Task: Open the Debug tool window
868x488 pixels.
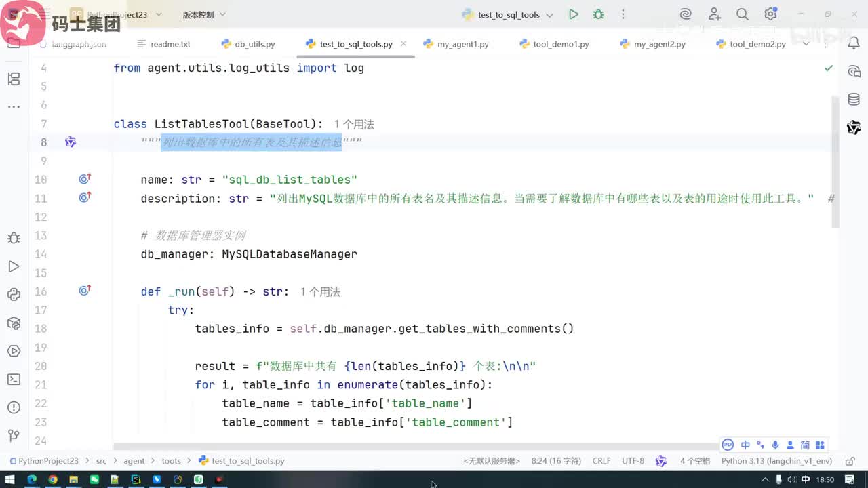Action: pos(14,238)
